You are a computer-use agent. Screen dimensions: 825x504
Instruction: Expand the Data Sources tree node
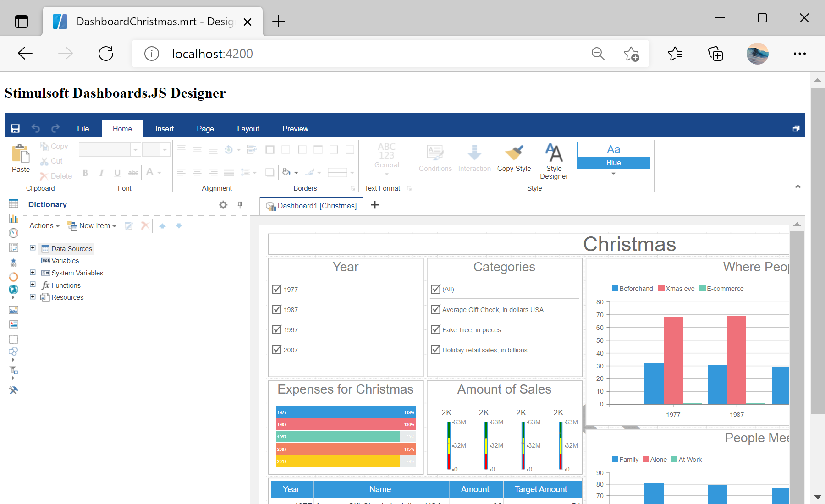(x=33, y=248)
